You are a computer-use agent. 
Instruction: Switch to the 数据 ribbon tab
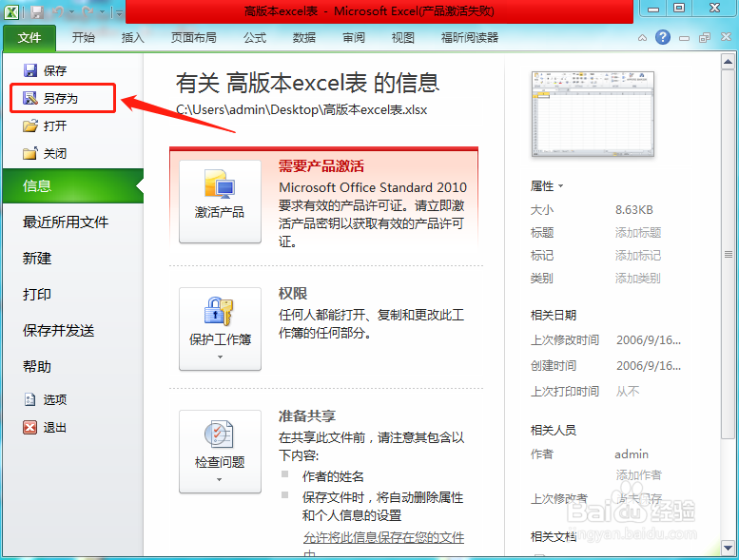coord(304,38)
